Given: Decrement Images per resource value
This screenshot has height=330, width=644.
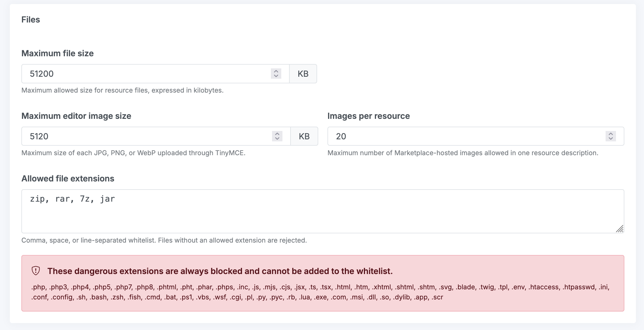Looking at the screenshot, I should [611, 139].
